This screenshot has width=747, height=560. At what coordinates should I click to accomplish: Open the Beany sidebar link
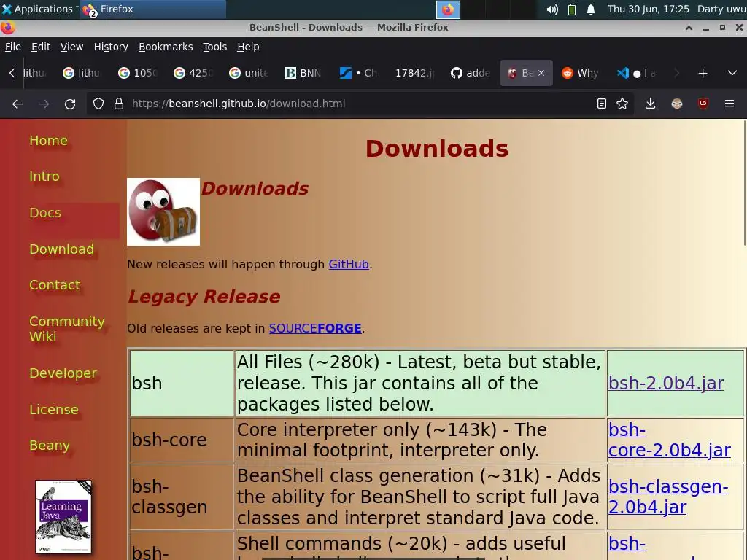(50, 446)
